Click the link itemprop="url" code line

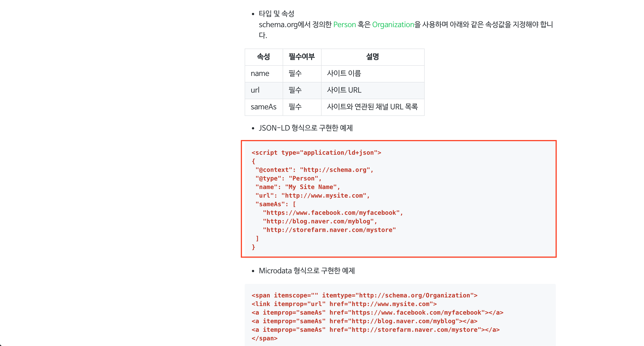pyautogui.click(x=344, y=304)
